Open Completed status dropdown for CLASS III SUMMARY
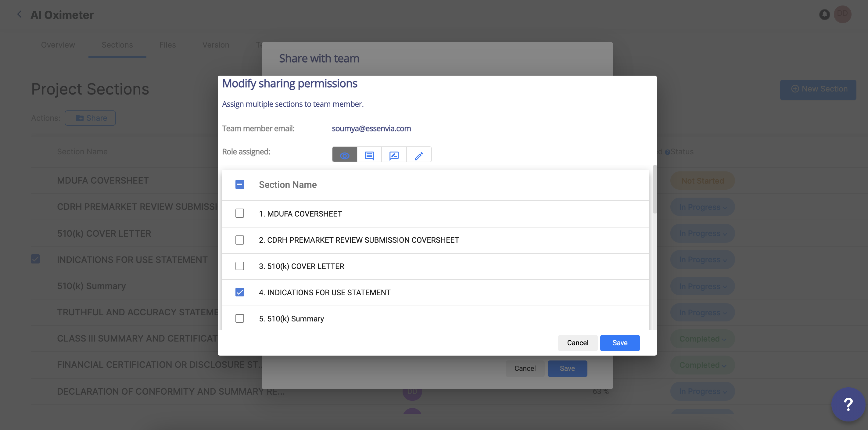Viewport: 868px width, 430px height. [702, 339]
